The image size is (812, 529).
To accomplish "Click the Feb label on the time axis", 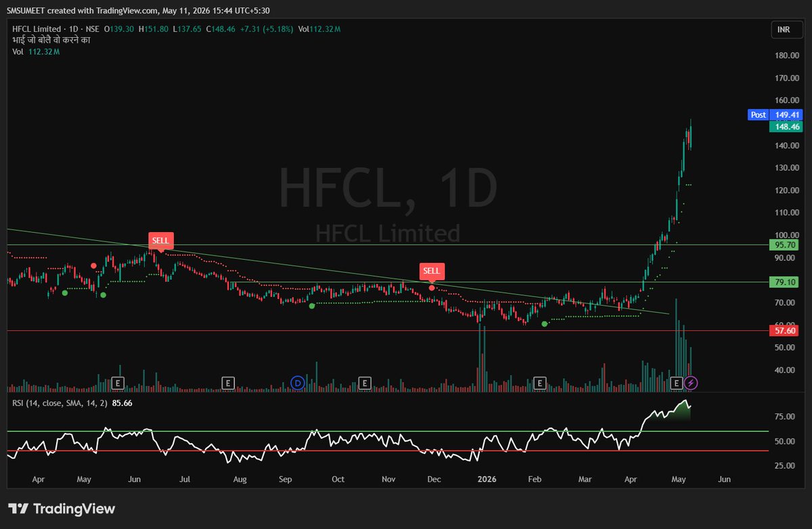I will point(535,479).
